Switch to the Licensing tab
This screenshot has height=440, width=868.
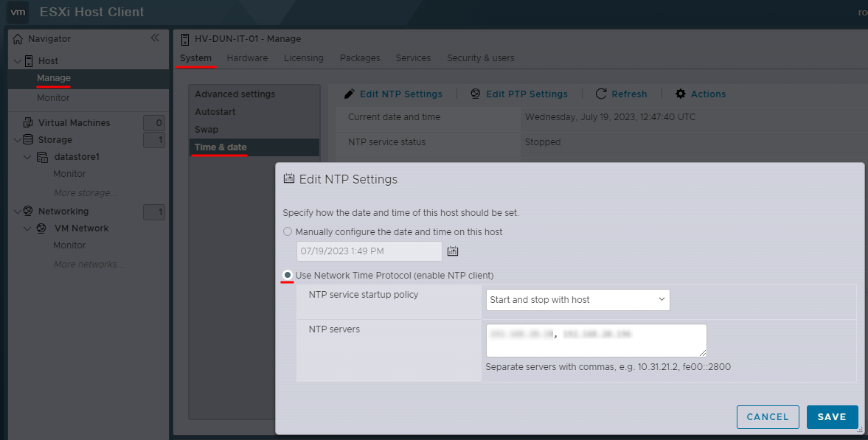tap(304, 58)
